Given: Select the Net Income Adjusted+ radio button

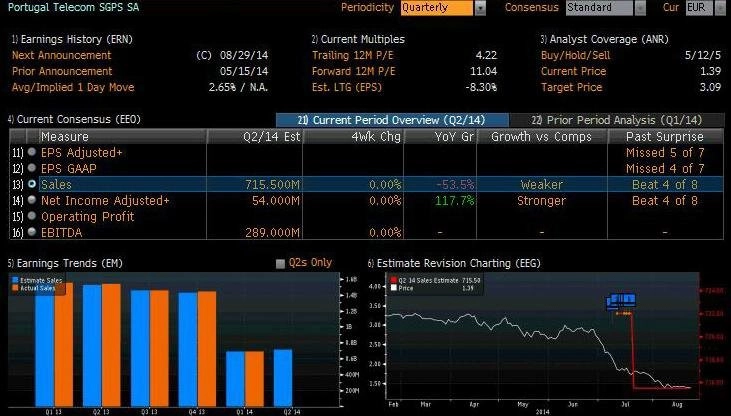Looking at the screenshot, I should coord(32,200).
